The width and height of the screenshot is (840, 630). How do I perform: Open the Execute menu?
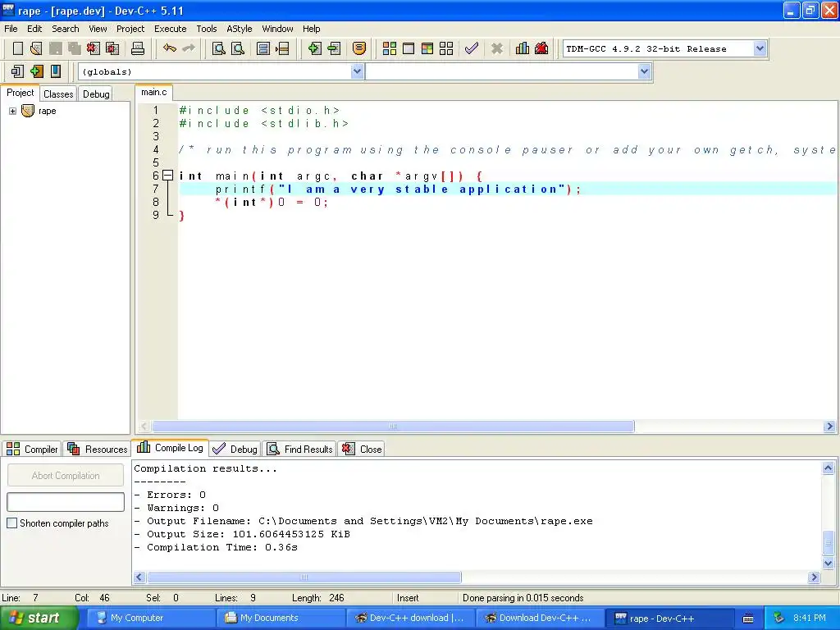(171, 29)
